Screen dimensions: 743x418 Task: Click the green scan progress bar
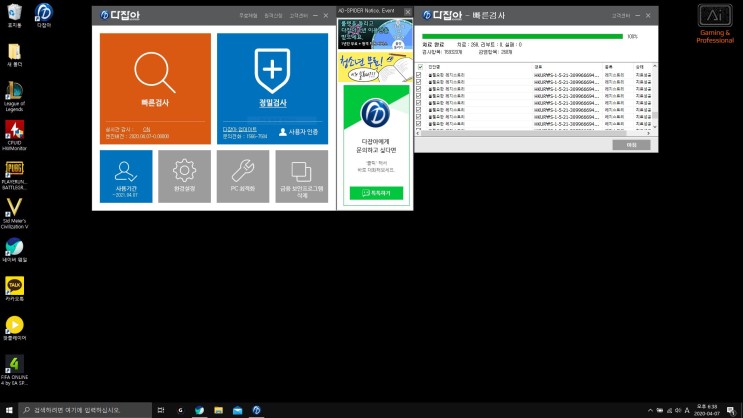[522, 36]
